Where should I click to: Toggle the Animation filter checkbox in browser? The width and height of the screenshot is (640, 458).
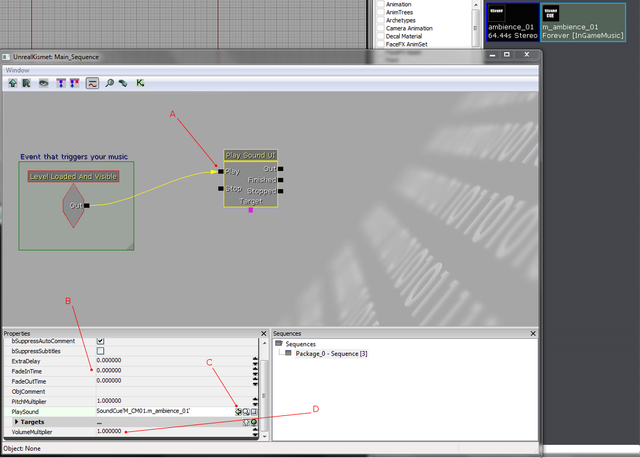click(380, 4)
